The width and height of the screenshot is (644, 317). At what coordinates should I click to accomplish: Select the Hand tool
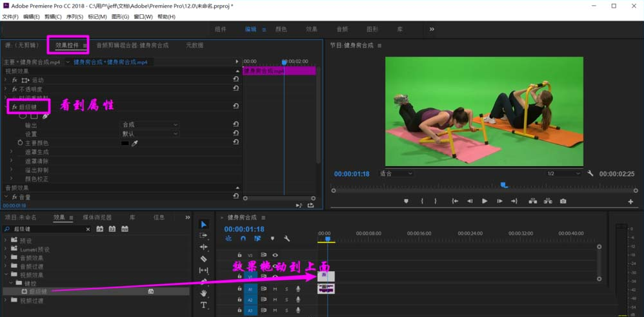pos(204,293)
